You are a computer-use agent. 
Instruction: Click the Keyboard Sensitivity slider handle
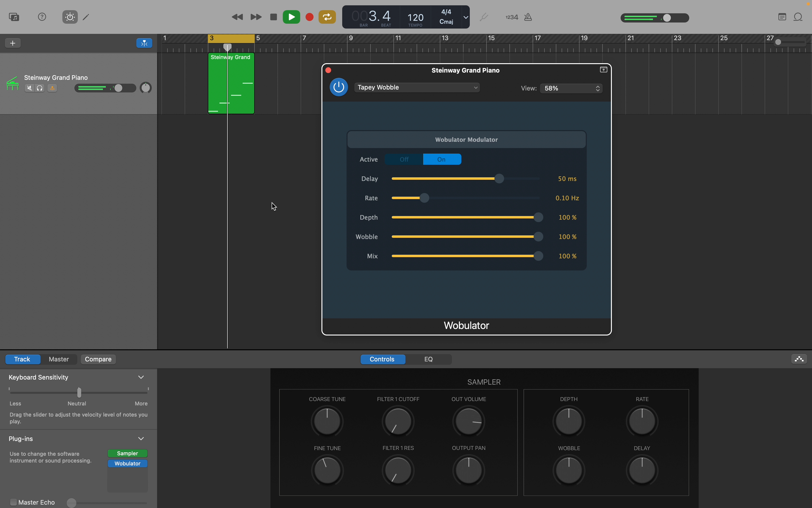(x=79, y=392)
